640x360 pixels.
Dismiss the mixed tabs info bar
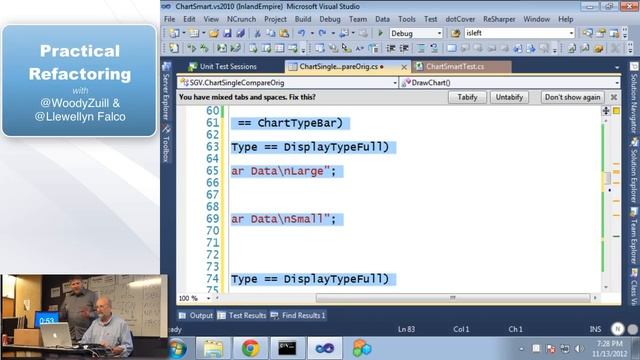(x=613, y=97)
